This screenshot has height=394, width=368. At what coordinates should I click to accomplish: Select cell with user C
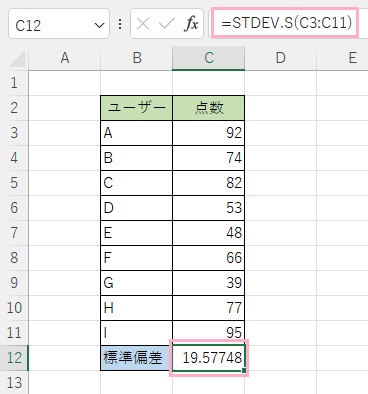click(x=136, y=183)
